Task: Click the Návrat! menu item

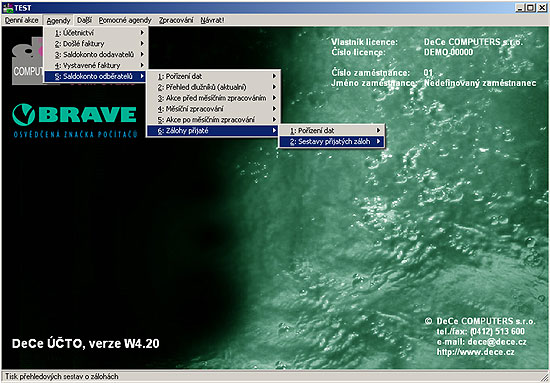Action: (212, 20)
